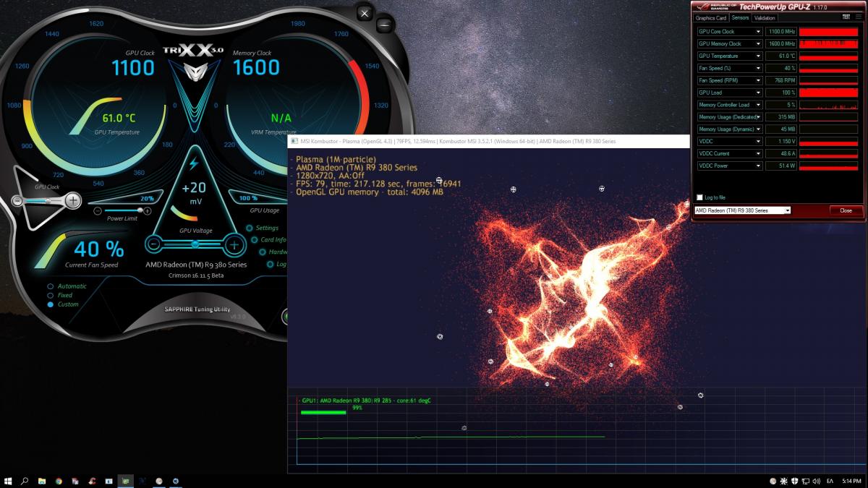
Task: Click the GPU Temperature 61.0 °C value in GPU-Z
Action: click(781, 56)
